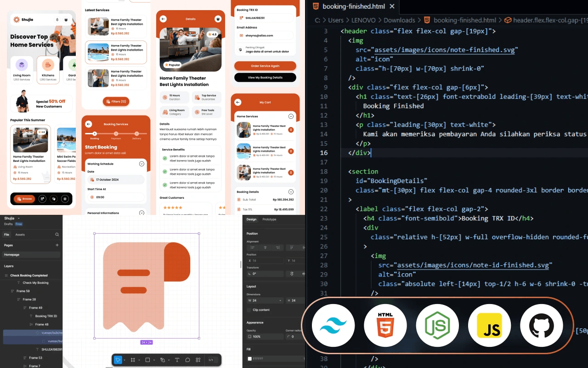Click the rotation field showing 0°
The image size is (588, 368).
pyautogui.click(x=265, y=274)
